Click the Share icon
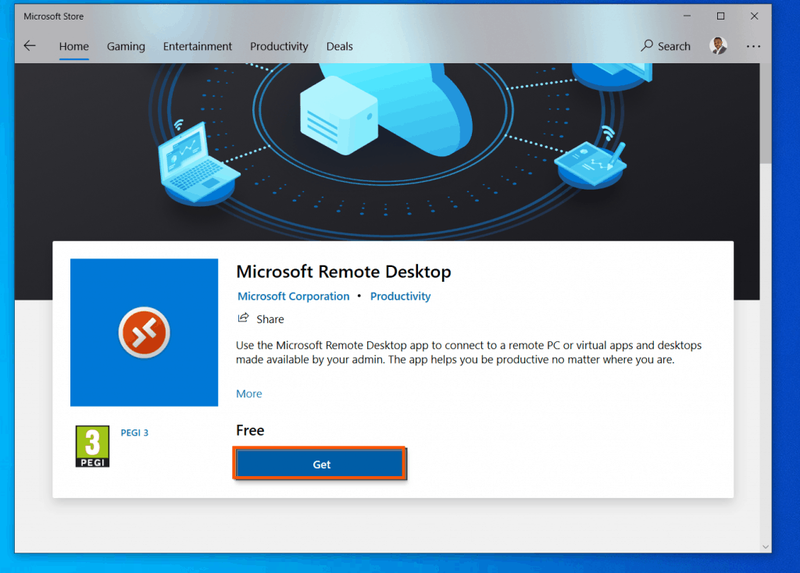 [x=243, y=318]
